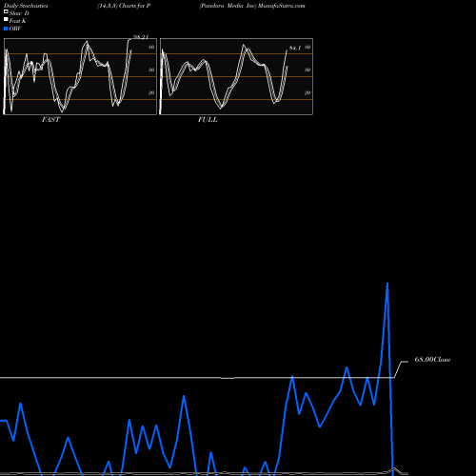Click the Pandora Media Inc title
Viewport: 476px width, 476px height.
(x=228, y=6)
